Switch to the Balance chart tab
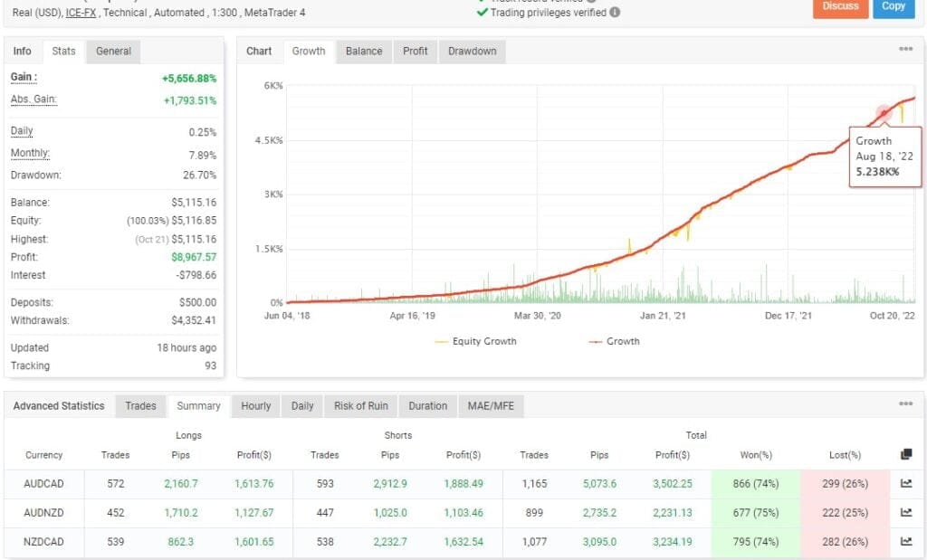Image resolution: width=927 pixels, height=560 pixels. (363, 52)
